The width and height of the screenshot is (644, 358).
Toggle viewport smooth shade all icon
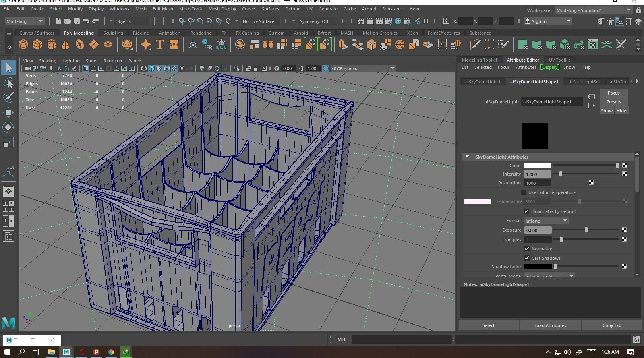click(x=151, y=68)
